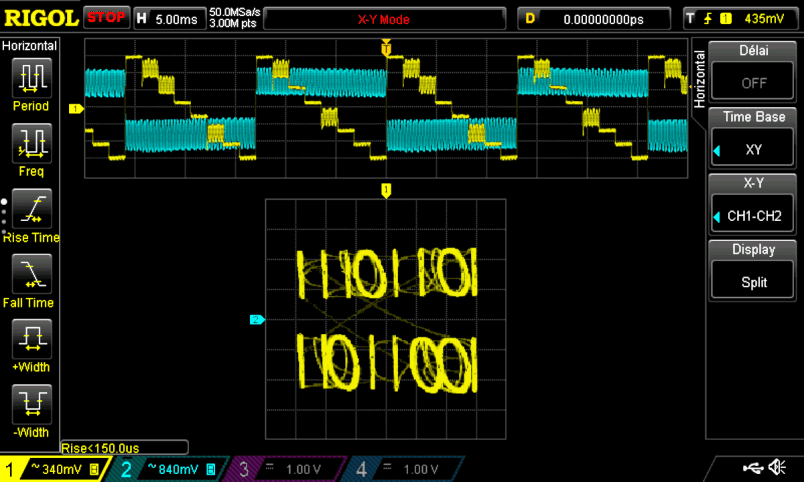Click the USB connection status icon
The width and height of the screenshot is (804, 482).
coord(757,468)
